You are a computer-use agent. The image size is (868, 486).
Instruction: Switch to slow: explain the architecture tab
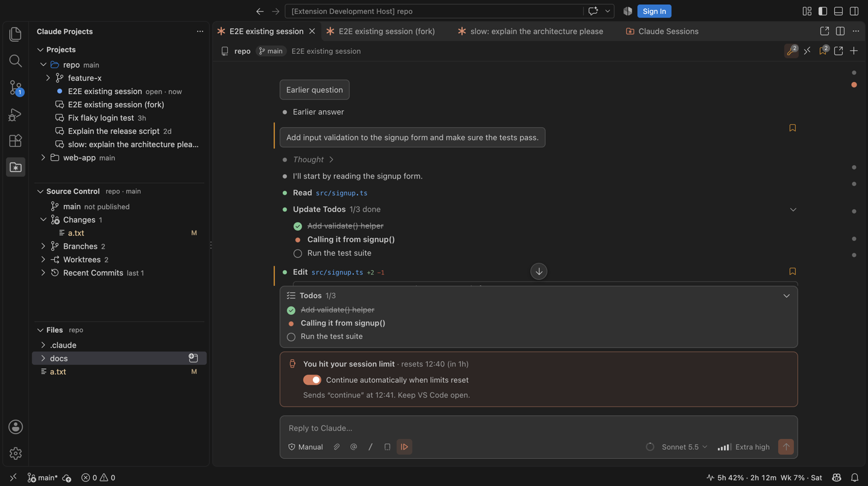pyautogui.click(x=536, y=31)
